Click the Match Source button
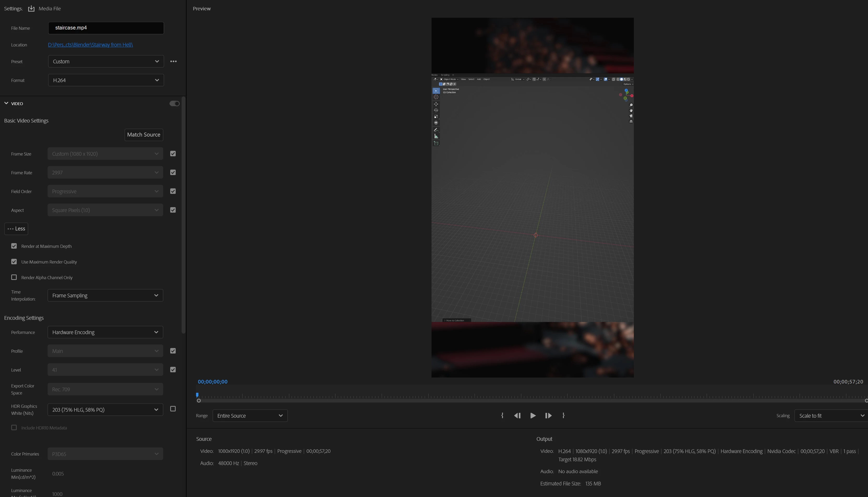Screen dimensions: 868x497 143,135
